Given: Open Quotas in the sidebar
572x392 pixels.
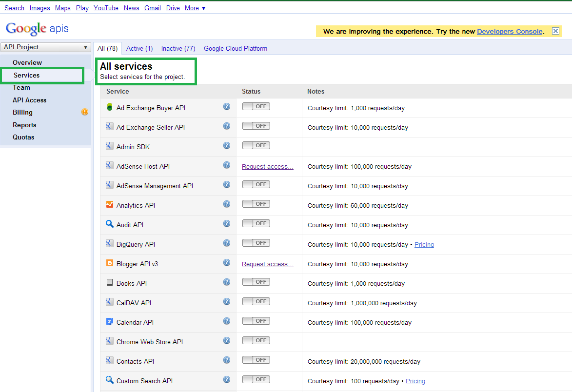Looking at the screenshot, I should click(23, 137).
